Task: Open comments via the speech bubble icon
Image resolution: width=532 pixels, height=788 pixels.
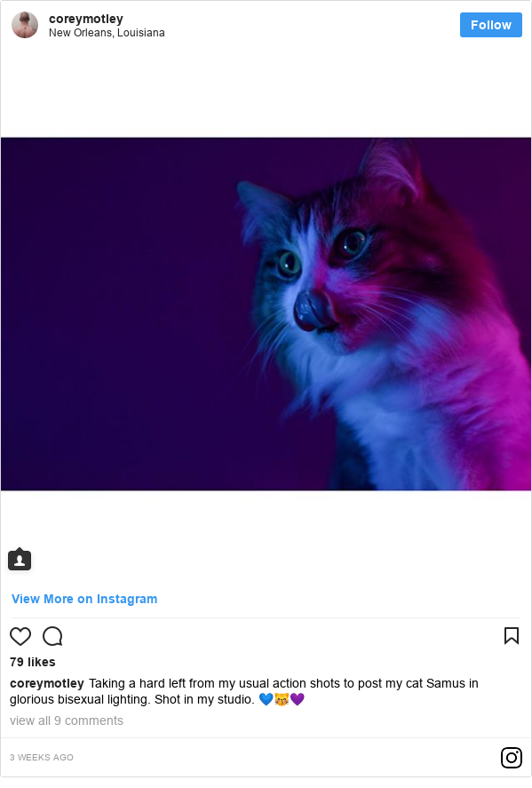Action: tap(52, 636)
